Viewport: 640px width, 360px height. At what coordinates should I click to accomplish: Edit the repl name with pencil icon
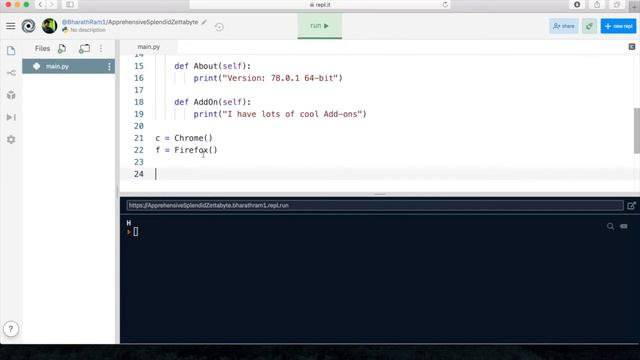click(204, 22)
